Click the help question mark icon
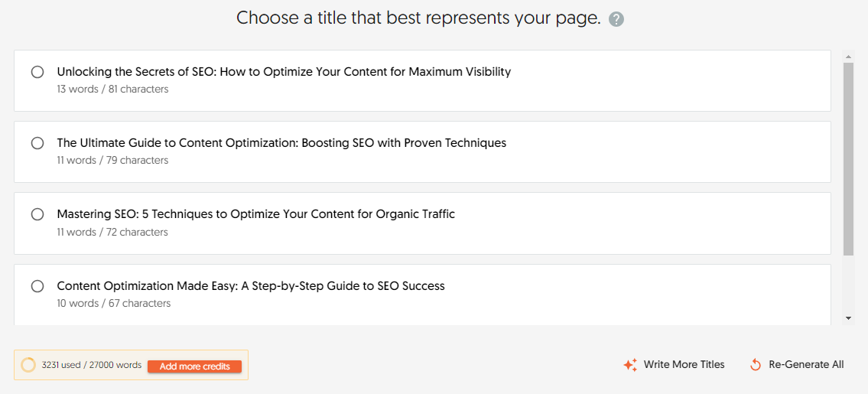This screenshot has width=868, height=394. click(616, 20)
